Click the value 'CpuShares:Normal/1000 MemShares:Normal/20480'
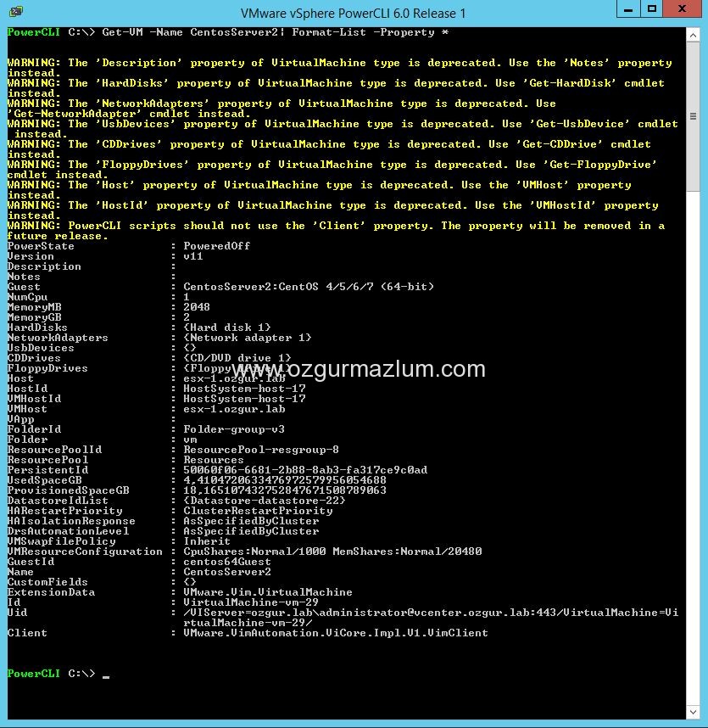Viewport: 708px width, 728px height. click(x=332, y=552)
